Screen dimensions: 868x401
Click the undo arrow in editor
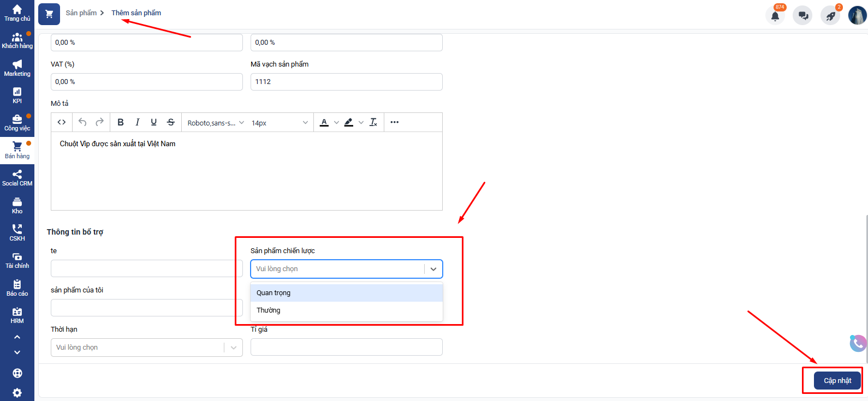[x=82, y=122]
